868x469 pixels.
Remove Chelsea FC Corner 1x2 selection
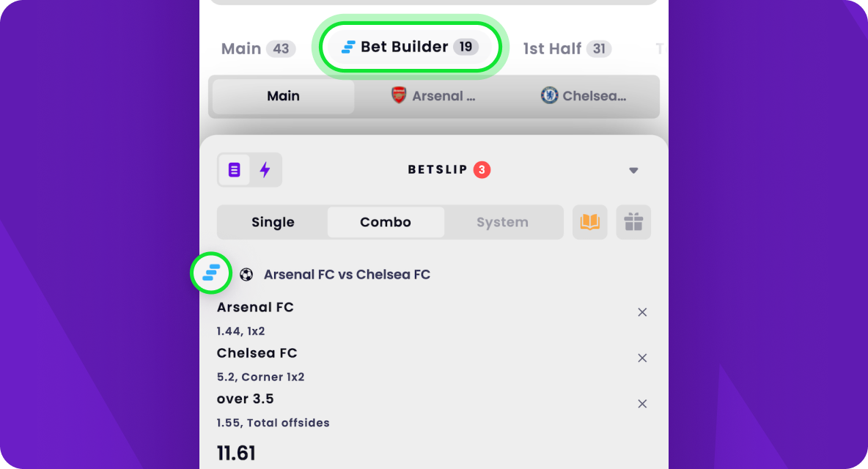(x=642, y=358)
